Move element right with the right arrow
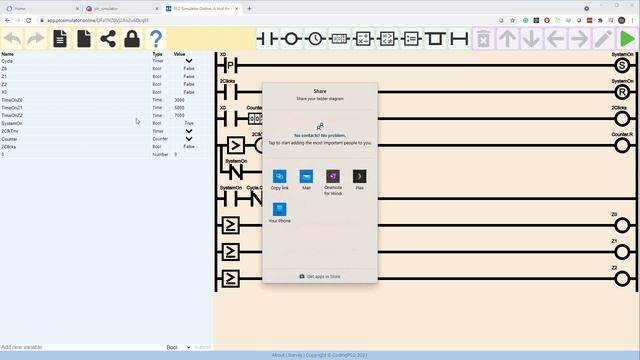Screen dimensions: 640x360 click(580, 39)
